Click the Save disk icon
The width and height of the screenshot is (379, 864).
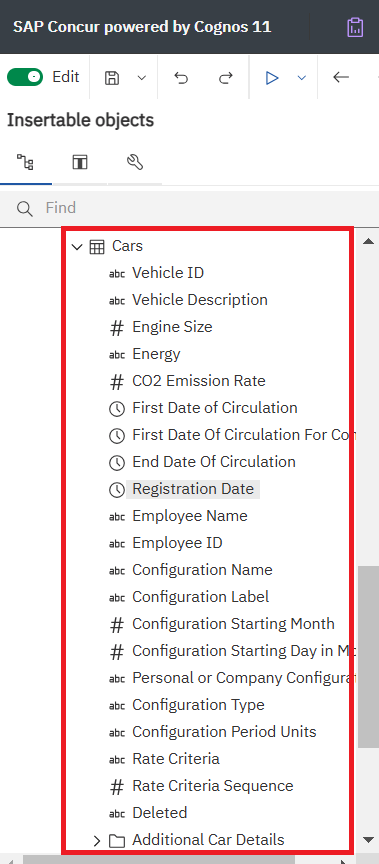point(112,78)
